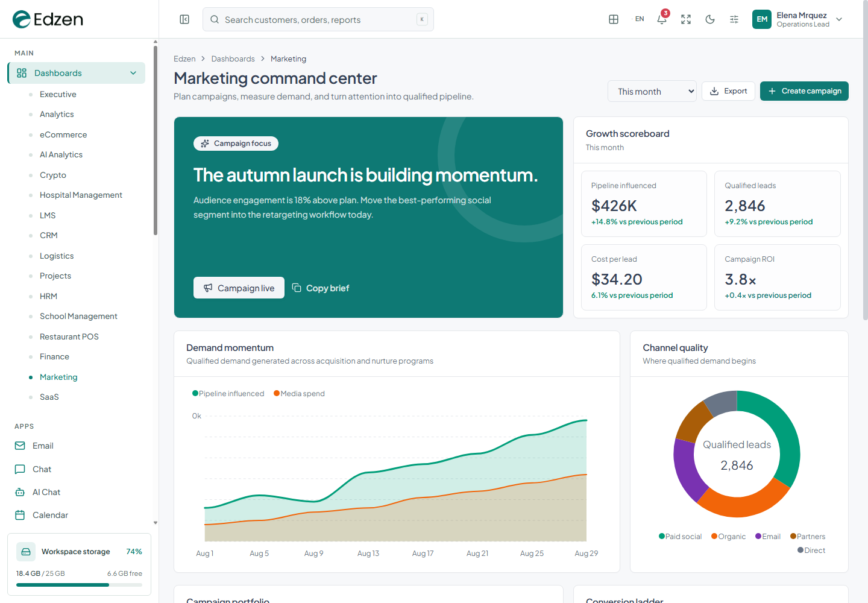This screenshot has height=603, width=868.
Task: Toggle dark mode with moon icon
Action: click(x=710, y=19)
